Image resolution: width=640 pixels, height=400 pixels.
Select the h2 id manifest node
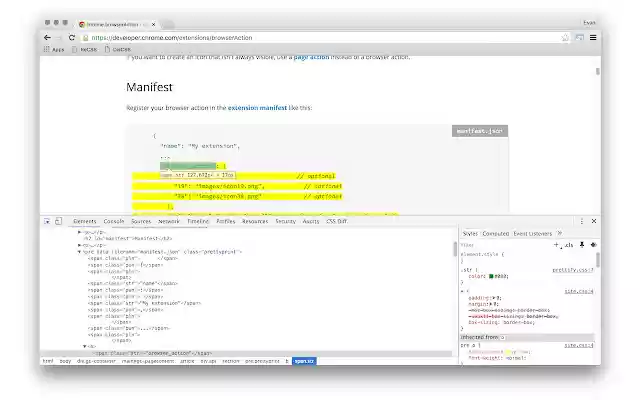pyautogui.click(x=128, y=238)
